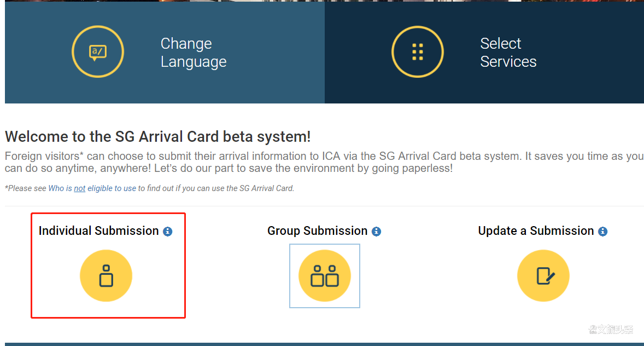Click the Individual Submission heading text
This screenshot has height=346, width=644.
[98, 231]
